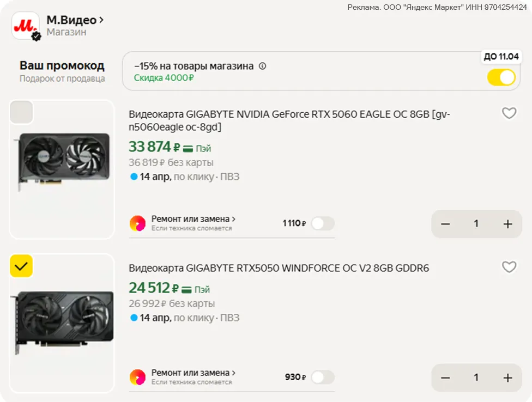Expand Ремонт или замена for RTX 5060
The width and height of the screenshot is (532, 402).
pos(194,219)
